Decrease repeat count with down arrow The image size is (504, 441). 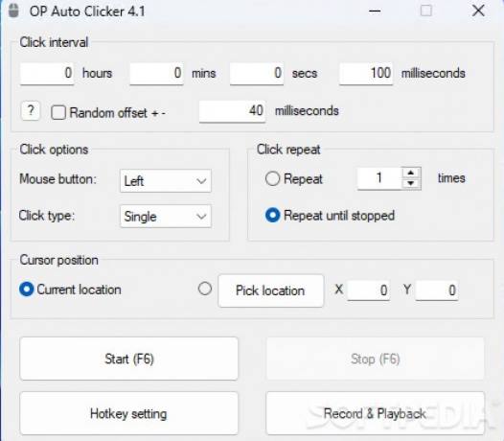click(410, 183)
